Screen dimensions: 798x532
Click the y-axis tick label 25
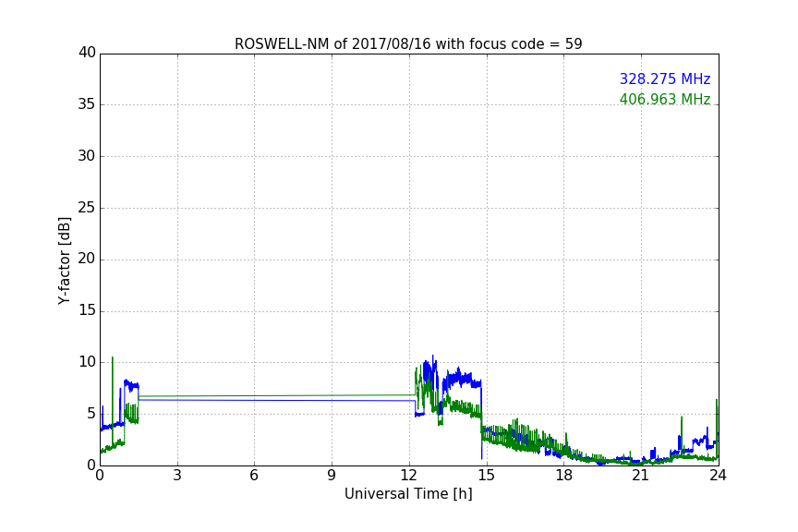click(87, 207)
